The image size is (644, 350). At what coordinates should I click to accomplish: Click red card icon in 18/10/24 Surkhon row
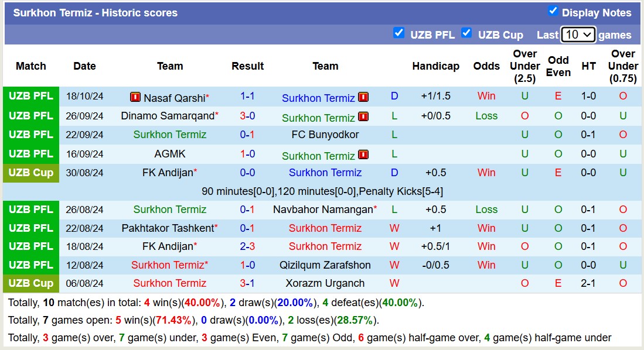pyautogui.click(x=363, y=97)
